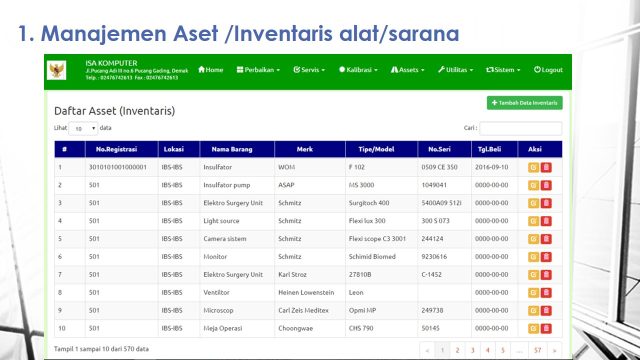Sort by Tipe/Model column header
The height and width of the screenshot is (360, 640).
pyautogui.click(x=381, y=149)
